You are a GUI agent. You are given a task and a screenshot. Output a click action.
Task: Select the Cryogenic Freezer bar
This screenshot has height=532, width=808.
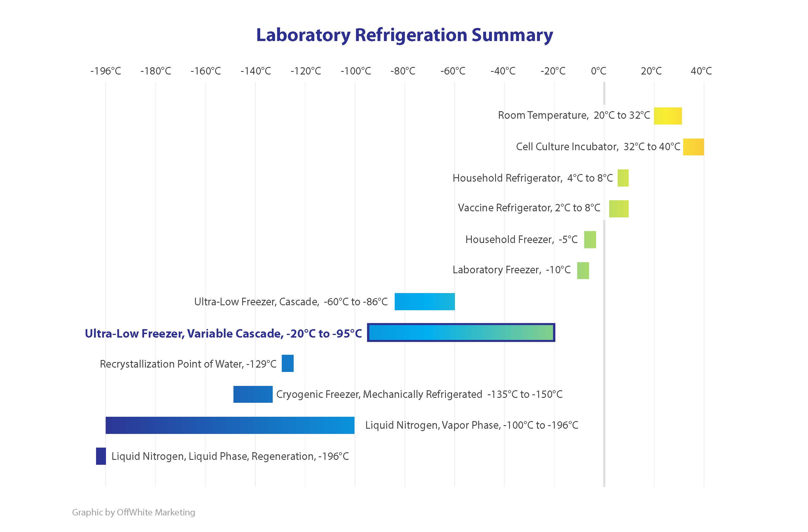(253, 395)
